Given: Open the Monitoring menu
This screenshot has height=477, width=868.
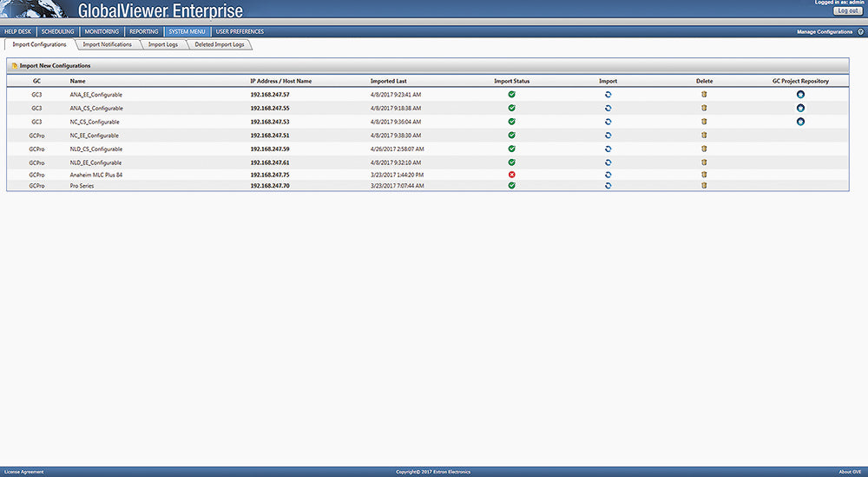Looking at the screenshot, I should (x=102, y=31).
